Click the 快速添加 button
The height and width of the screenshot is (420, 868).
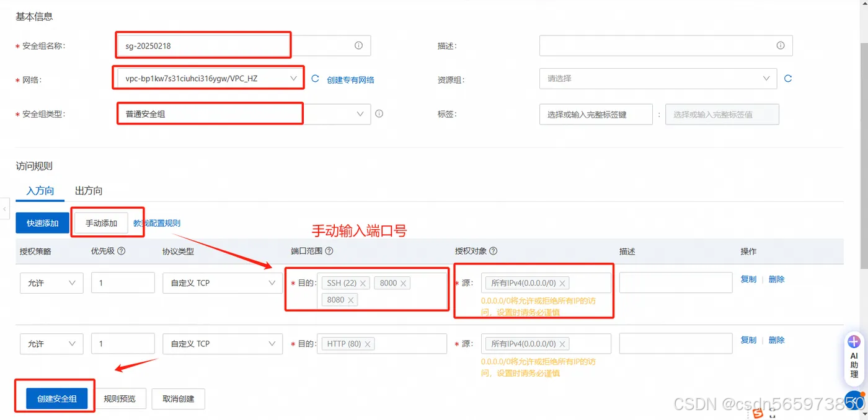point(42,223)
